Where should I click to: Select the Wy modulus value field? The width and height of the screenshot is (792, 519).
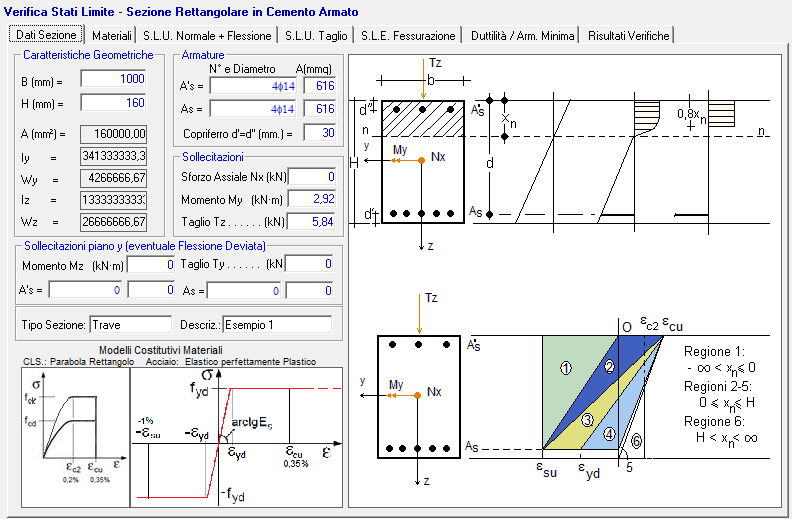tap(113, 178)
